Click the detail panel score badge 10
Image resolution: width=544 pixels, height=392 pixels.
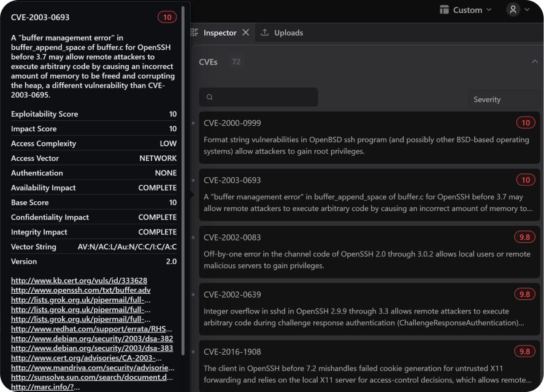(167, 17)
